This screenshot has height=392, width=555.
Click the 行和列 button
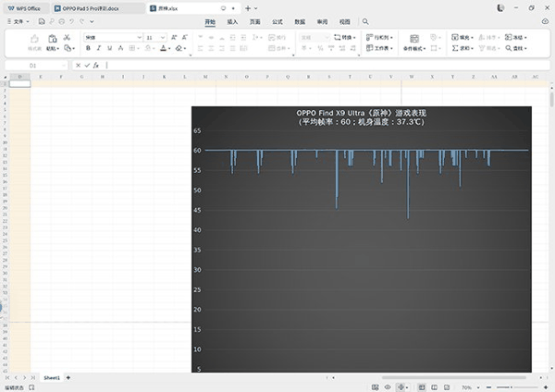[x=380, y=38]
